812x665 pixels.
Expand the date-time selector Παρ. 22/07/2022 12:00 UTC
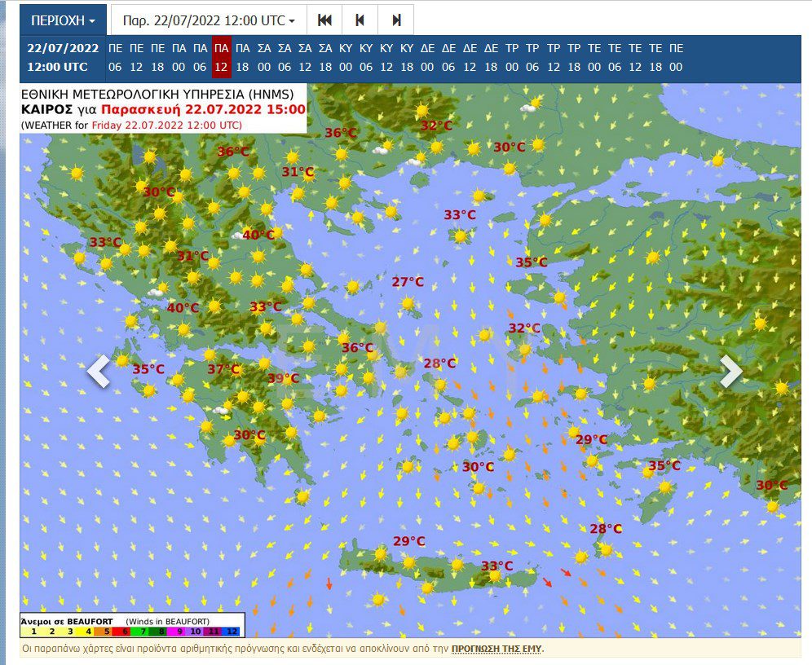point(208,20)
